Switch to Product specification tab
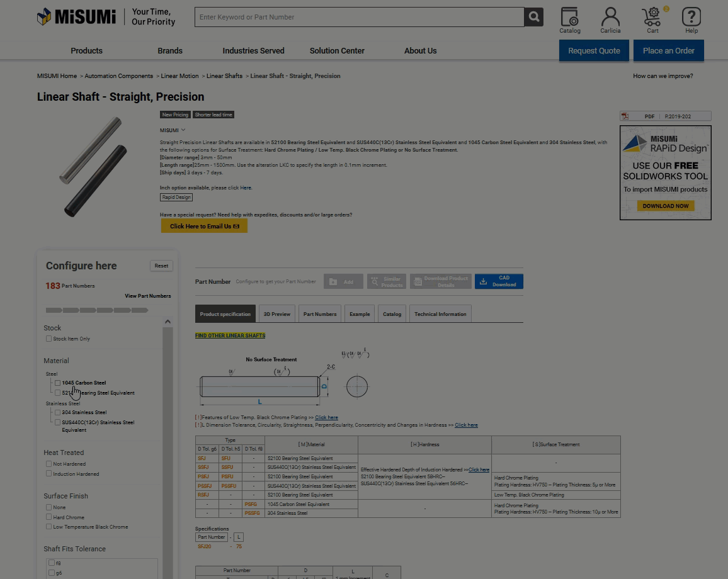Image resolution: width=728 pixels, height=579 pixels. pos(225,314)
